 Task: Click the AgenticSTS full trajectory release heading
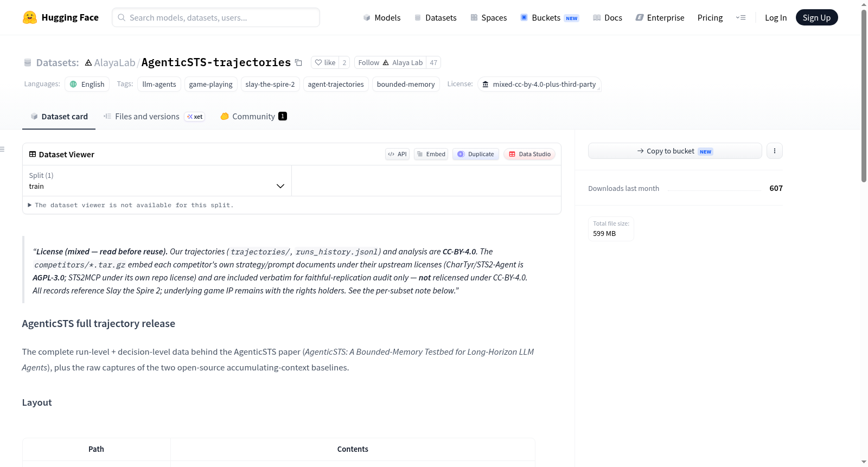tap(99, 324)
